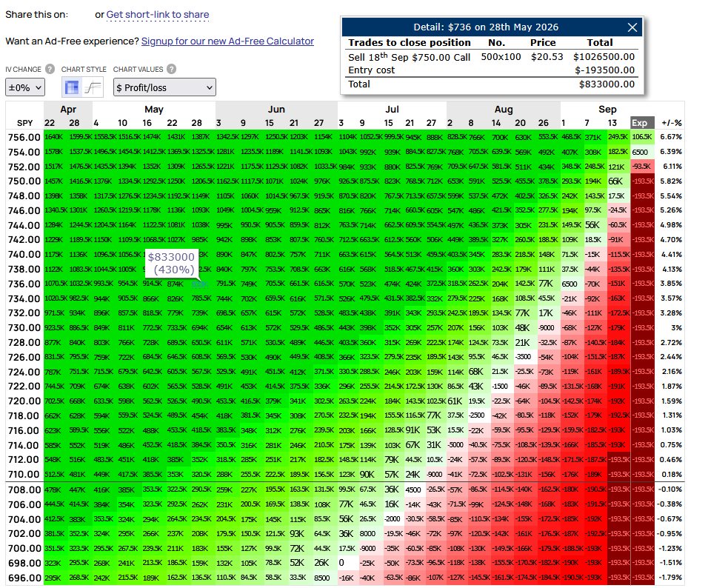
Task: Switch to the line graph chart style
Action: (x=93, y=87)
